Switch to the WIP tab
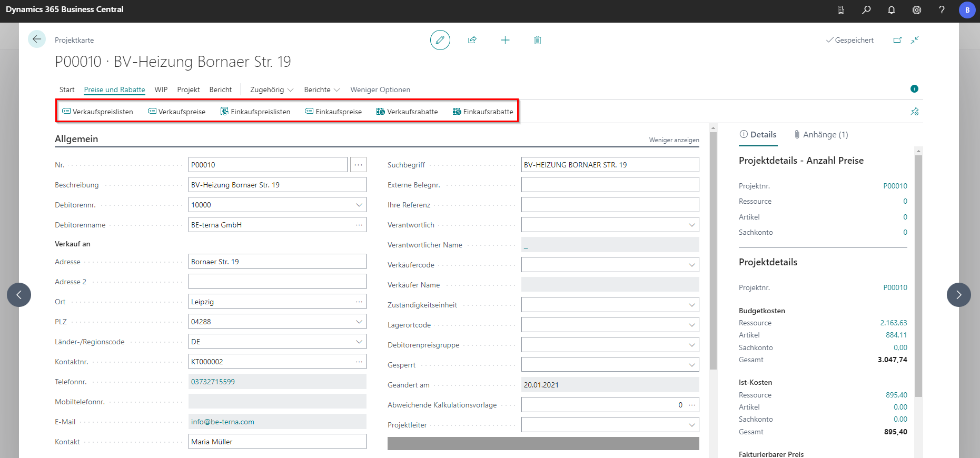This screenshot has width=980, height=458. click(x=161, y=90)
